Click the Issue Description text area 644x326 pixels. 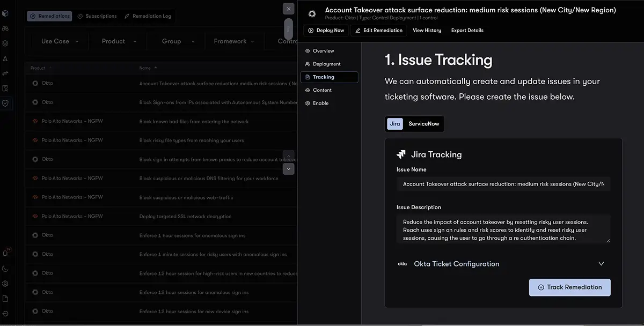coord(503,229)
